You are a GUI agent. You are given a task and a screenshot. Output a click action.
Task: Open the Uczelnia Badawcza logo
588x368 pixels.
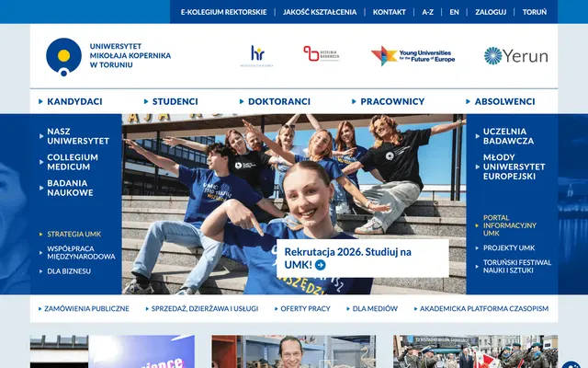322,53
